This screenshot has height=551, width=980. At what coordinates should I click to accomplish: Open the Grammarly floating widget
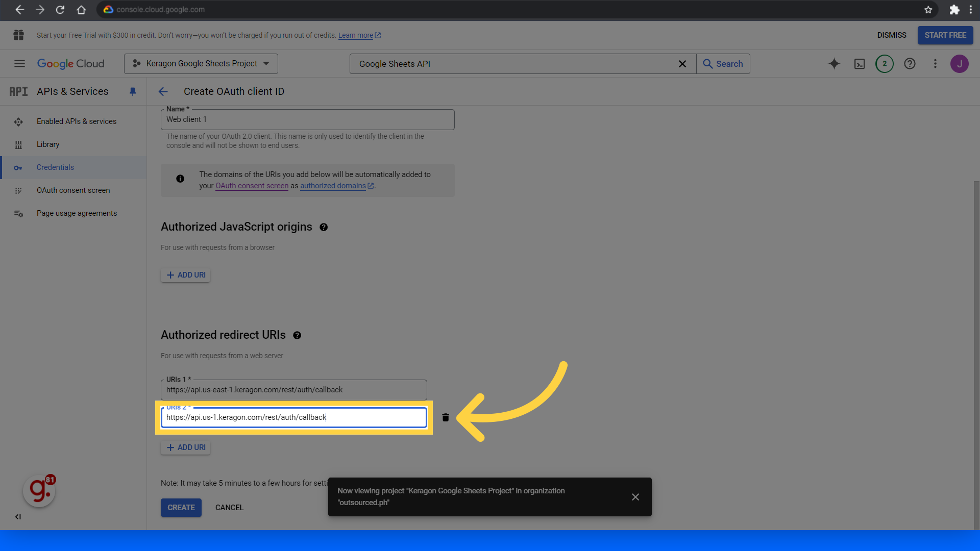point(39,491)
